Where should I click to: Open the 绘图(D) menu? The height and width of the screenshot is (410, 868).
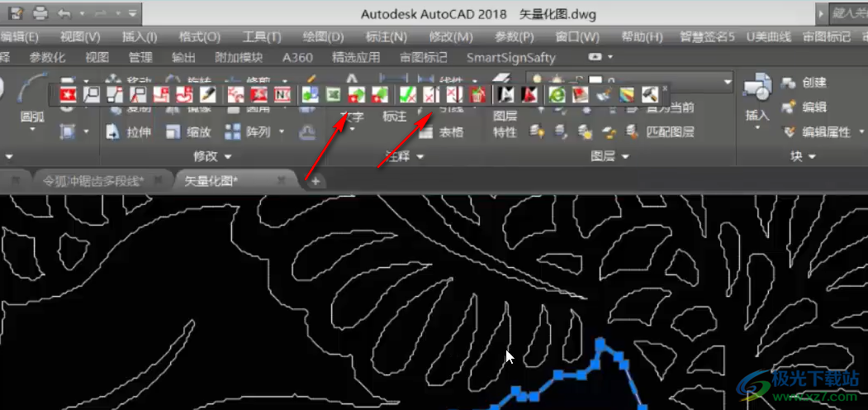pyautogui.click(x=323, y=37)
